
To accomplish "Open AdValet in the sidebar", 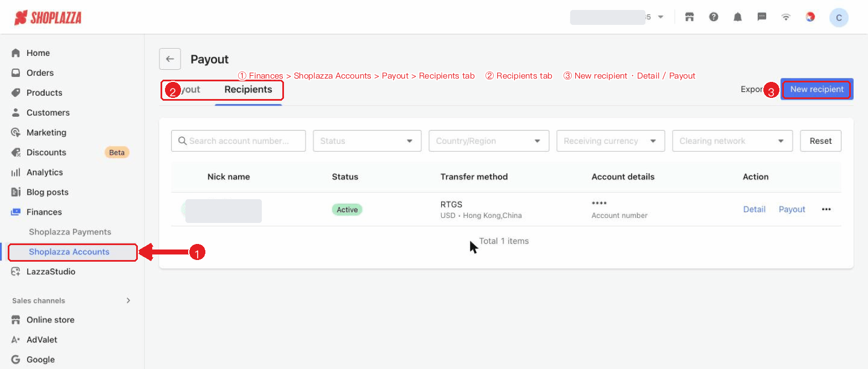I will [x=42, y=340].
